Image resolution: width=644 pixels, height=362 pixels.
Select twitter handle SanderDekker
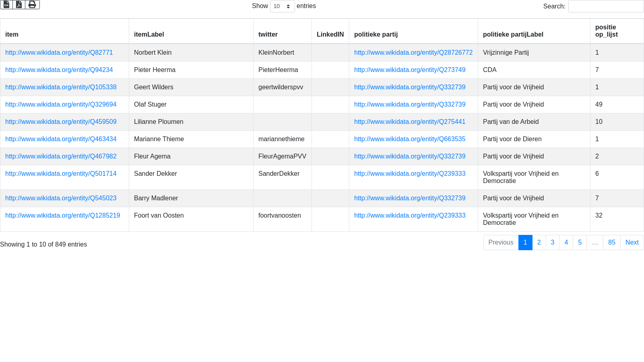(x=279, y=174)
